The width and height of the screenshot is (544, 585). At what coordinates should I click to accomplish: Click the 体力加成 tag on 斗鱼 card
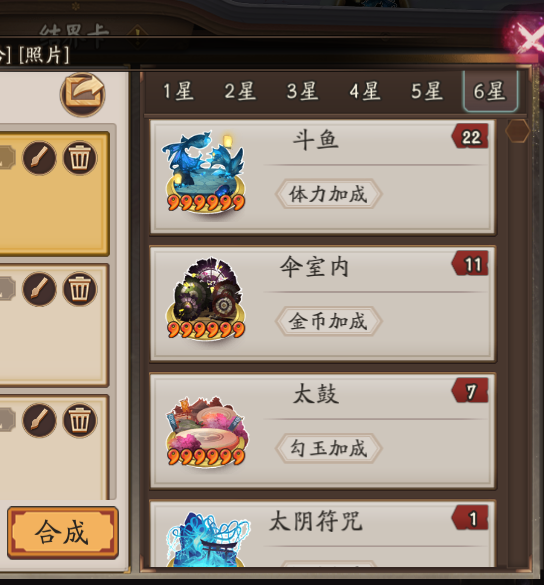click(328, 194)
